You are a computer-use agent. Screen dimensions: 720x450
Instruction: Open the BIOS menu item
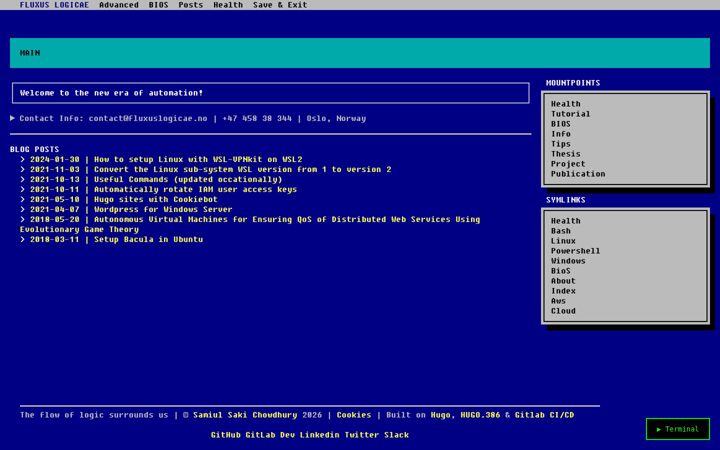click(158, 5)
